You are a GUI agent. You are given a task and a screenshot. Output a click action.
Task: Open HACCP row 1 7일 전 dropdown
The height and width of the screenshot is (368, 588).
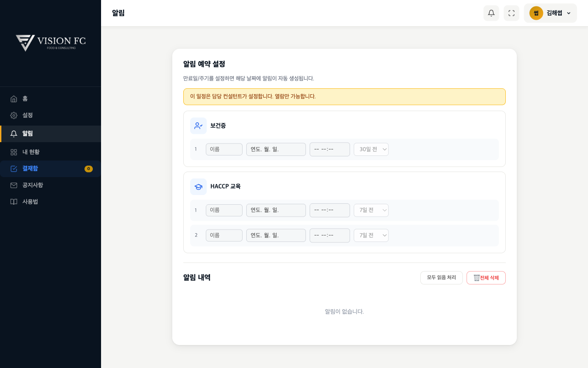click(x=371, y=210)
